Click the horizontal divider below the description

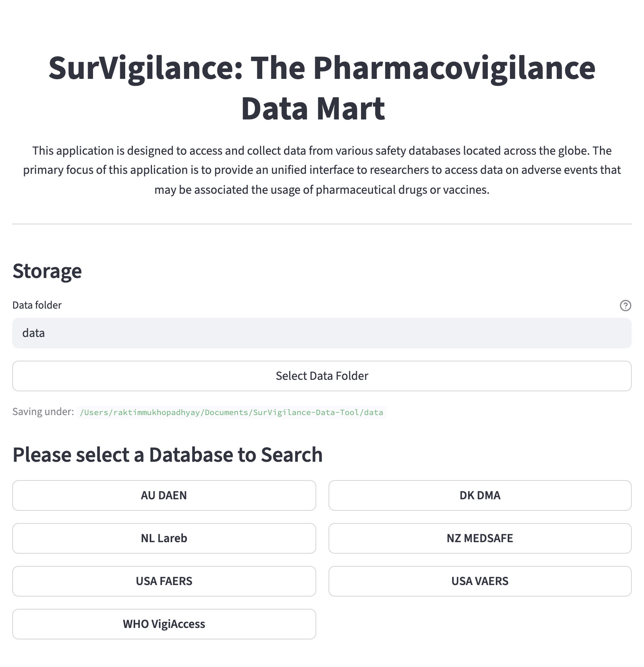pyautogui.click(x=322, y=224)
